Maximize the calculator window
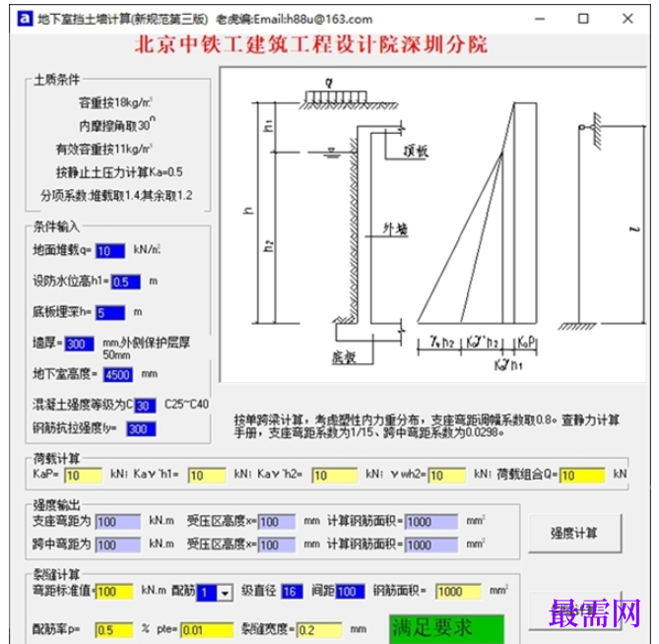The image size is (659, 644). tap(583, 19)
